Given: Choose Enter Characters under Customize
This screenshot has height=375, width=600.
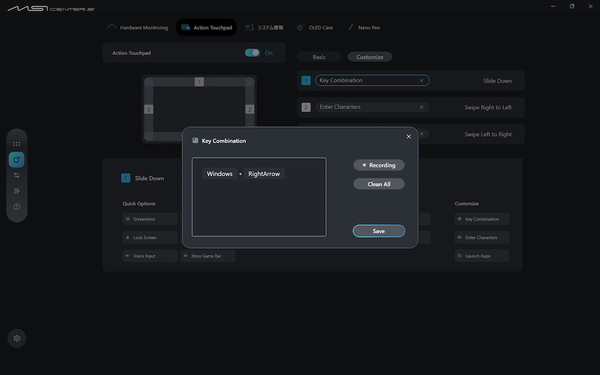Looking at the screenshot, I should point(482,238).
